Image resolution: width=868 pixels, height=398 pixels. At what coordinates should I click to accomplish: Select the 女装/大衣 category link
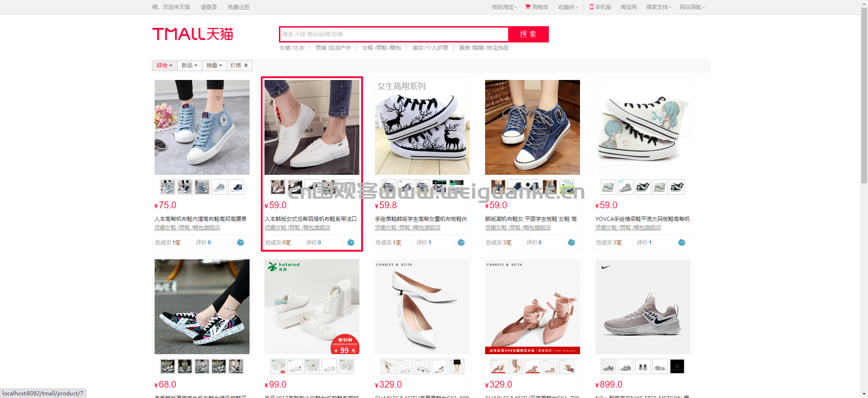[292, 48]
